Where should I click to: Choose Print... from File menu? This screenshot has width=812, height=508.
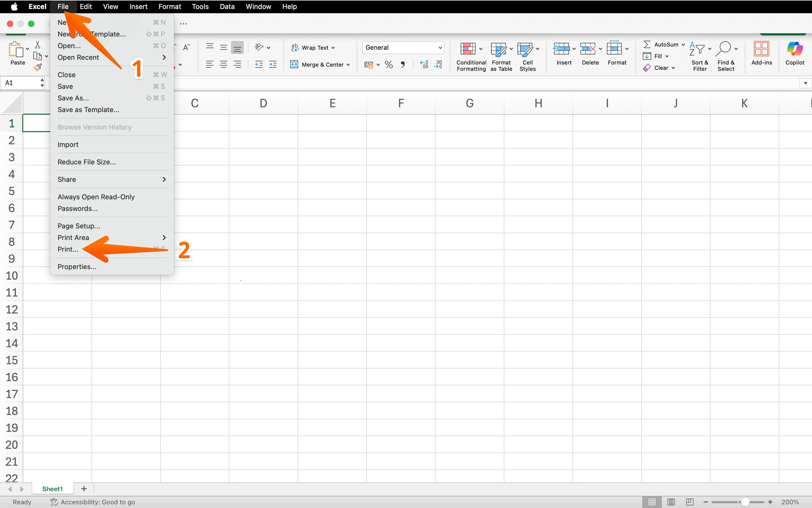(112, 249)
